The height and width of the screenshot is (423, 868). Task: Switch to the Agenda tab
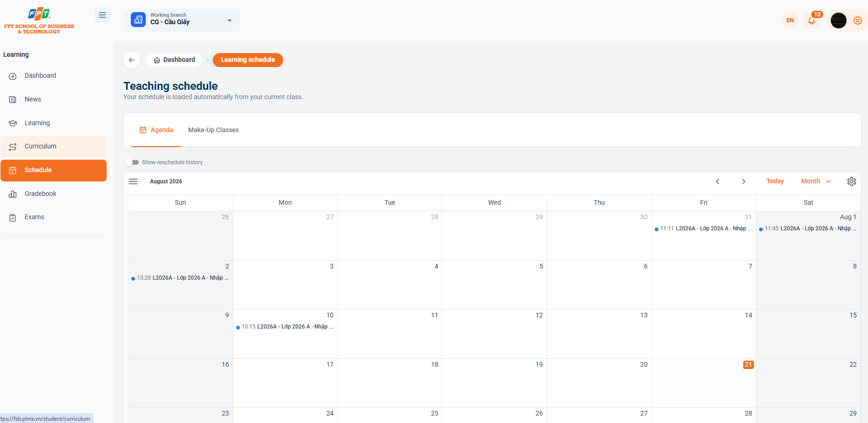(x=156, y=130)
